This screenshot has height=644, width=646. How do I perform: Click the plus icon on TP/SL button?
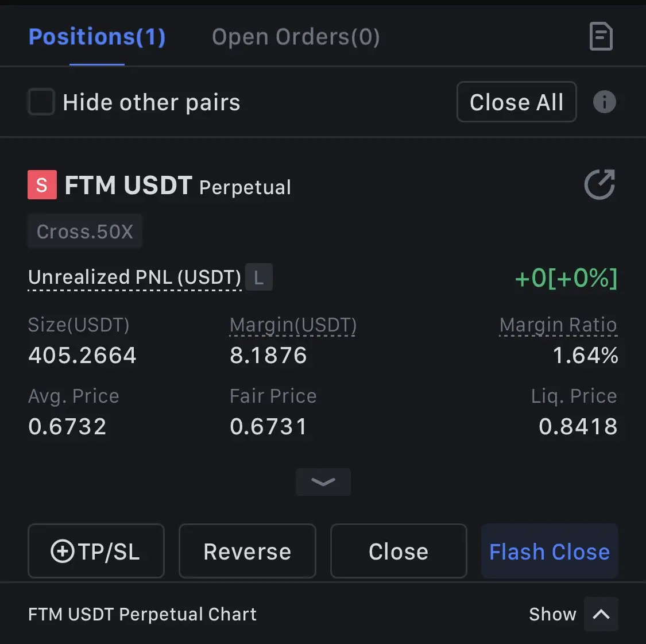(62, 552)
